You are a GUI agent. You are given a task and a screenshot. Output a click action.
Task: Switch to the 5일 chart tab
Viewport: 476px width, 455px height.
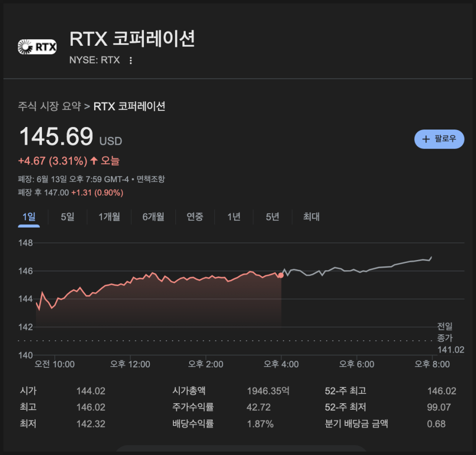68,217
